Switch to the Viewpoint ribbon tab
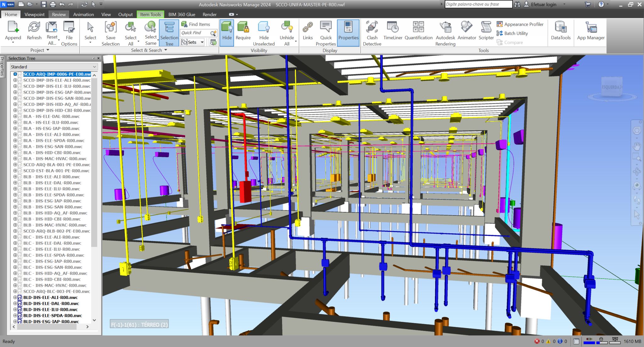 tap(34, 14)
